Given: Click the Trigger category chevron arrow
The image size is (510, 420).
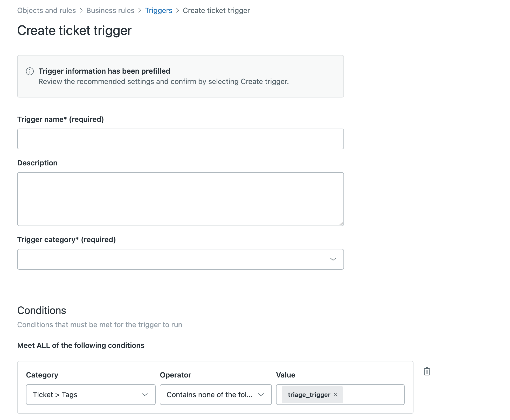Looking at the screenshot, I should [x=333, y=259].
